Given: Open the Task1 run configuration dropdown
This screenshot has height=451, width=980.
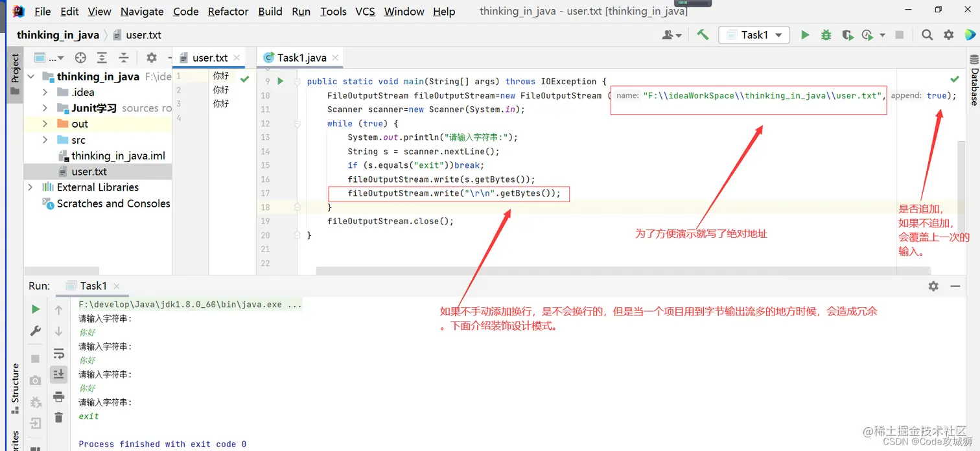Looking at the screenshot, I should click(x=754, y=35).
